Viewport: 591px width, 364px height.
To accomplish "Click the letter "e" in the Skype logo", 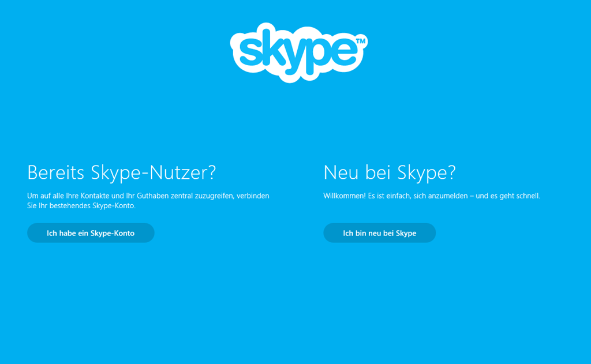I will [x=344, y=51].
